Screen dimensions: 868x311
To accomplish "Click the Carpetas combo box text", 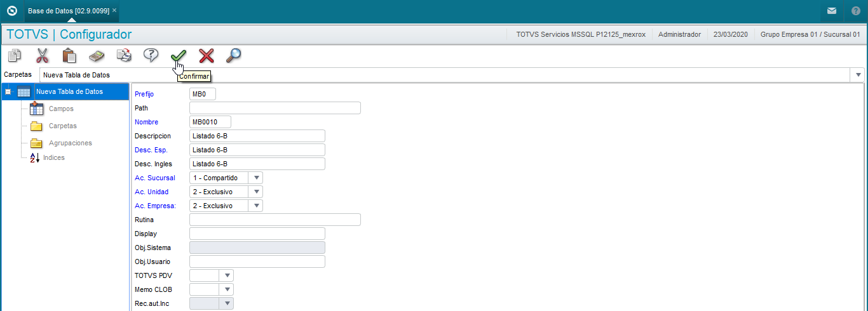I will click(77, 75).
